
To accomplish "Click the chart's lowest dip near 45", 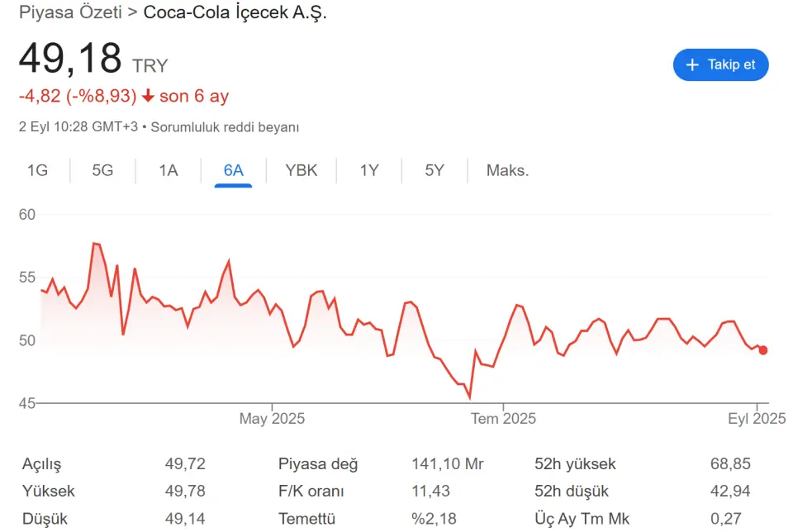I will point(470,398).
